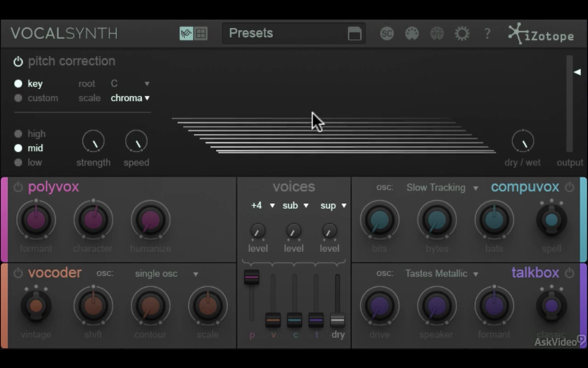Click the talkbox drive knob

click(379, 305)
